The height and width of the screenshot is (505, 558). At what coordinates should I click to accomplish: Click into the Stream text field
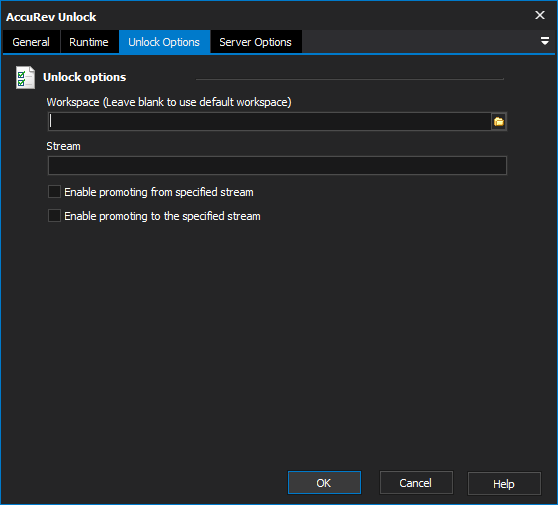277,165
